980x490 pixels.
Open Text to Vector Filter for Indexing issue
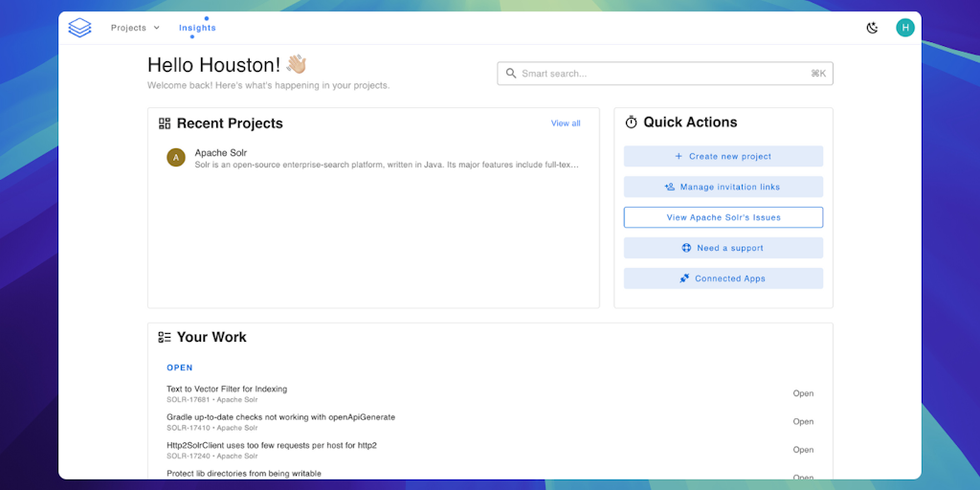click(227, 389)
